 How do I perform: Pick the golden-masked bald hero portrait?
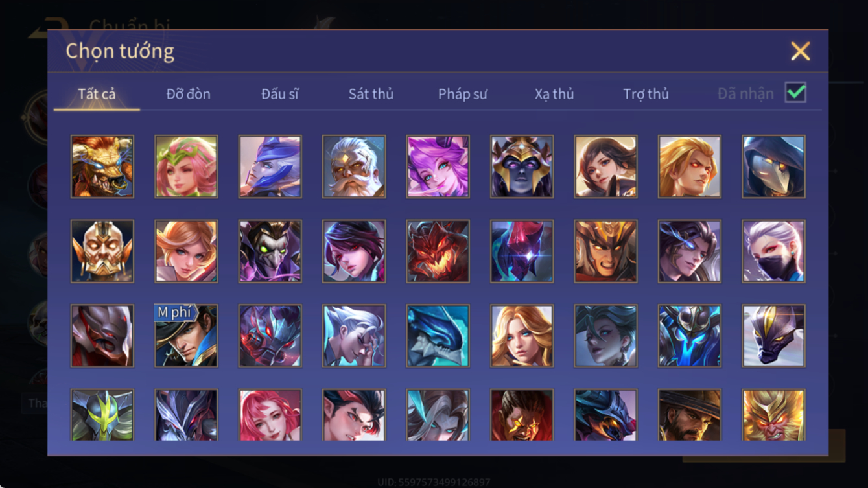(102, 251)
